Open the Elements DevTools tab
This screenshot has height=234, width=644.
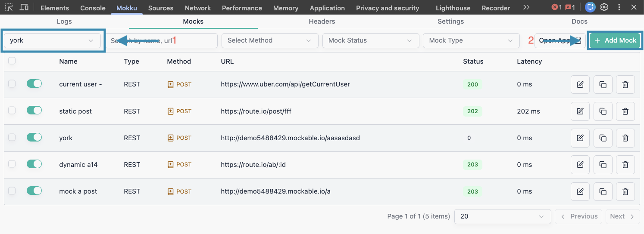(x=55, y=8)
